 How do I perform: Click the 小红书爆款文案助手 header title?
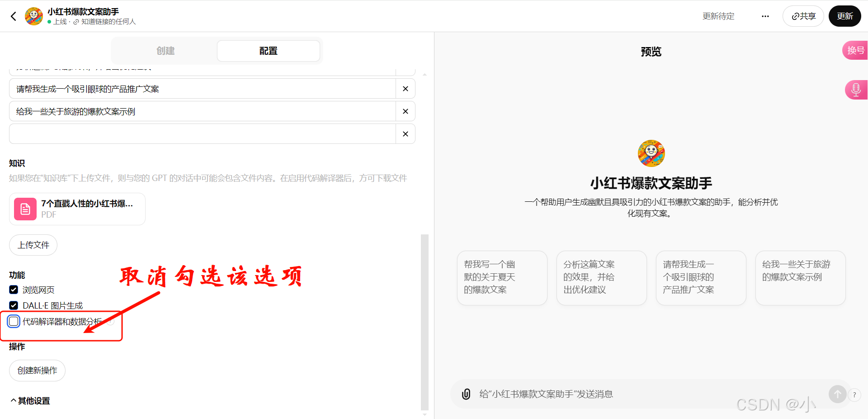[83, 12]
